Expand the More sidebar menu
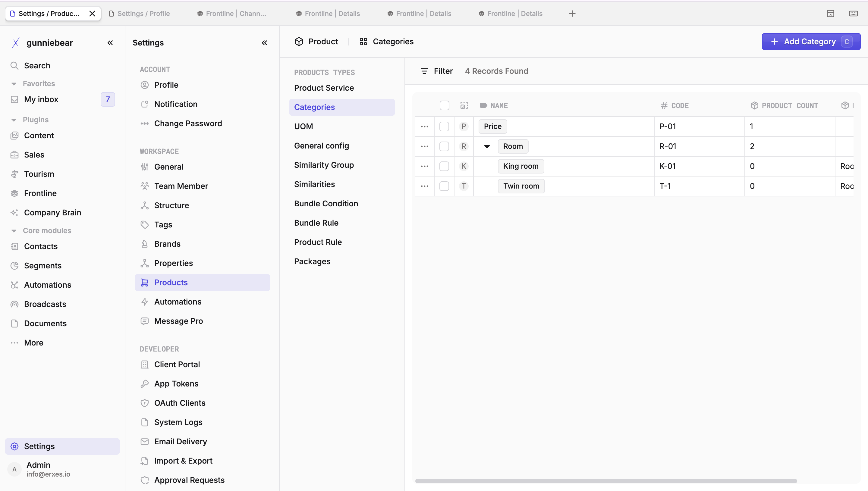This screenshot has height=491, width=868. (x=62, y=342)
